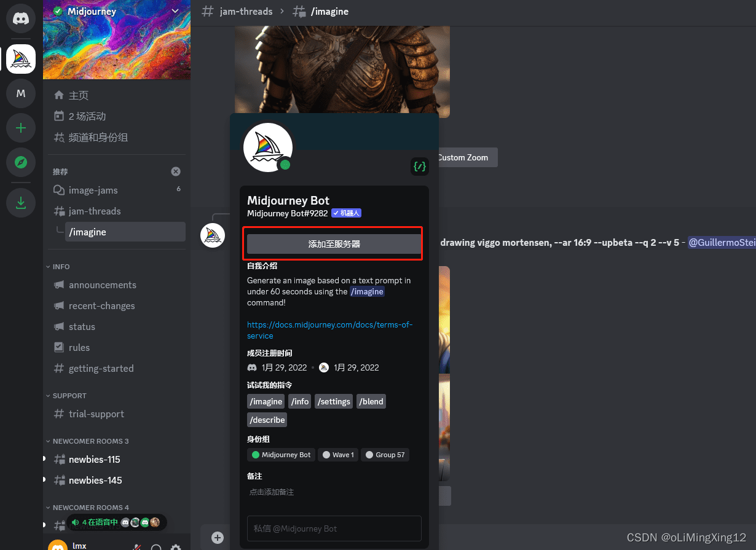756x550 pixels.
Task: Click the 机器人 verified bot badge
Action: [346, 213]
